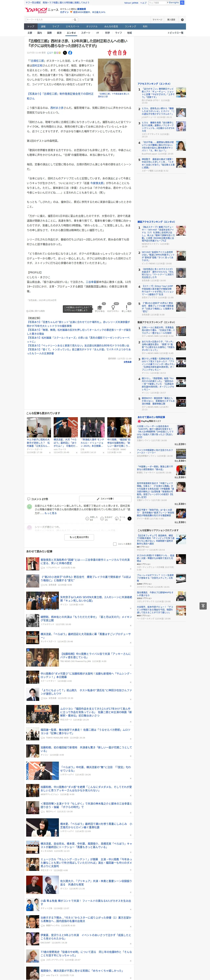This screenshot has width=210, height=980.
Task: Click the keyword search magnifier icon
Action: (x=75, y=20)
